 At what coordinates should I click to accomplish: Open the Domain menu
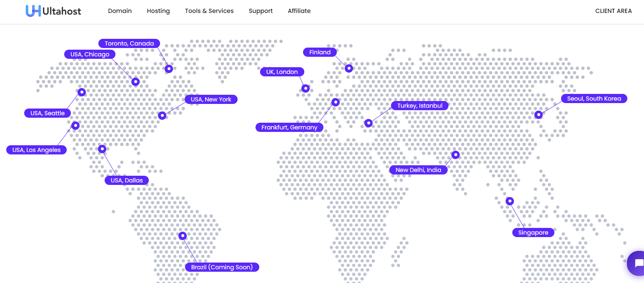point(120,11)
